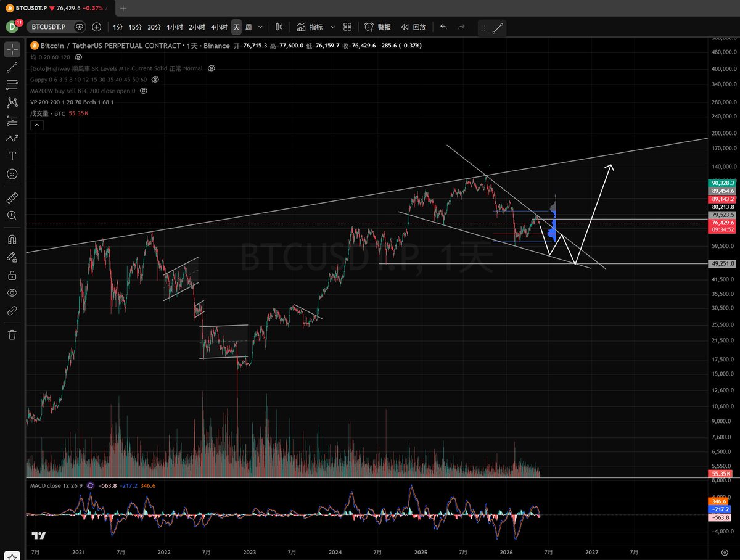Click the MACD close 12 26 9 legend

click(x=57, y=486)
